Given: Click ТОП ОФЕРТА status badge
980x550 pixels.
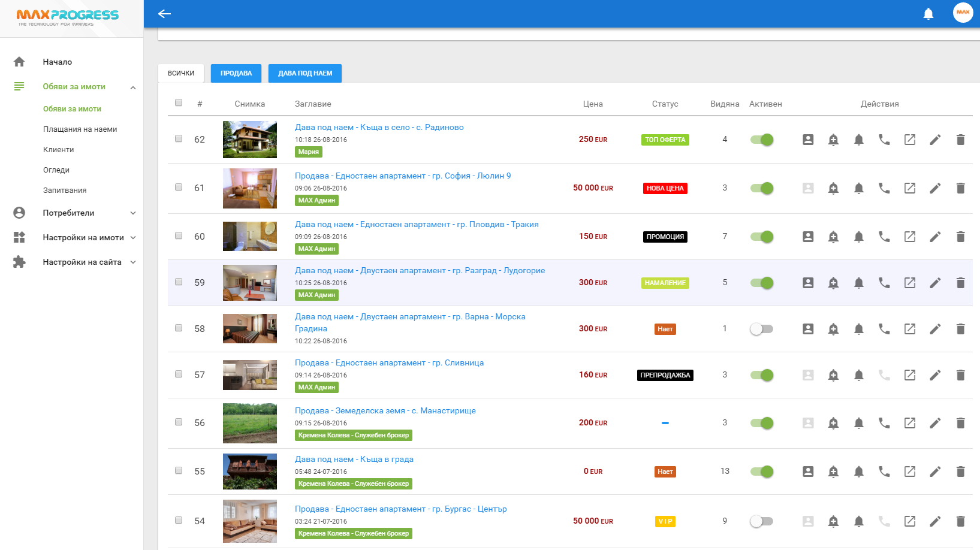Looking at the screenshot, I should point(665,140).
